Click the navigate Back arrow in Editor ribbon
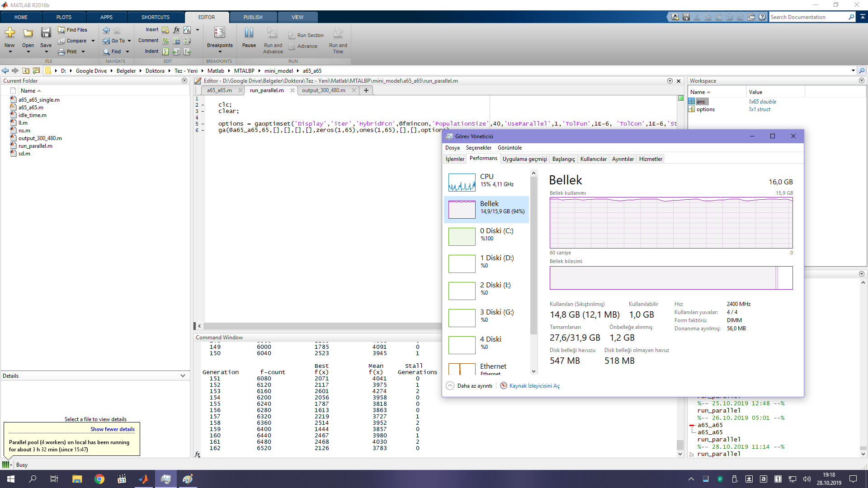Image resolution: width=868 pixels, height=488 pixels. click(x=106, y=30)
